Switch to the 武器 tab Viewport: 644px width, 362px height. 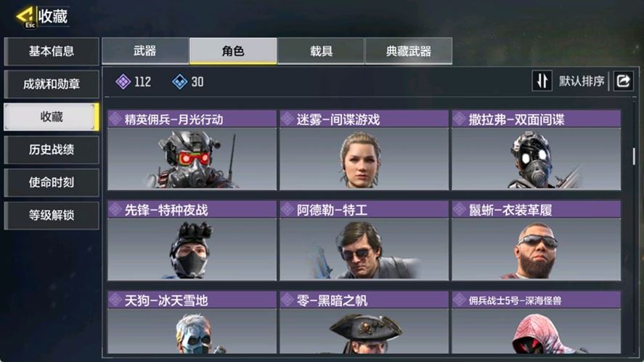(x=145, y=51)
